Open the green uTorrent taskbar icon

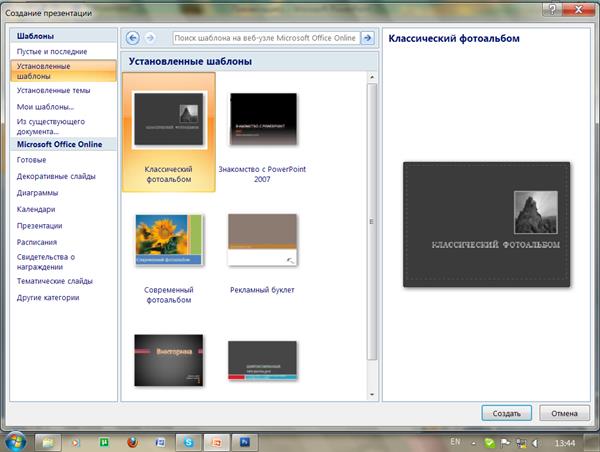point(104,443)
